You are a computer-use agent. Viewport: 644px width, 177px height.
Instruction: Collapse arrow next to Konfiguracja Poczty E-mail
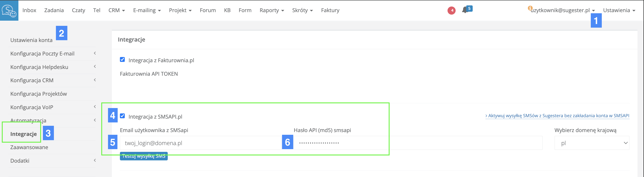pyautogui.click(x=95, y=53)
